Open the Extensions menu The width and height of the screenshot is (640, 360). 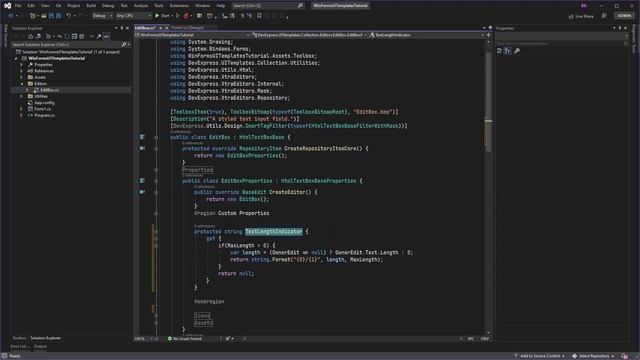tap(179, 6)
